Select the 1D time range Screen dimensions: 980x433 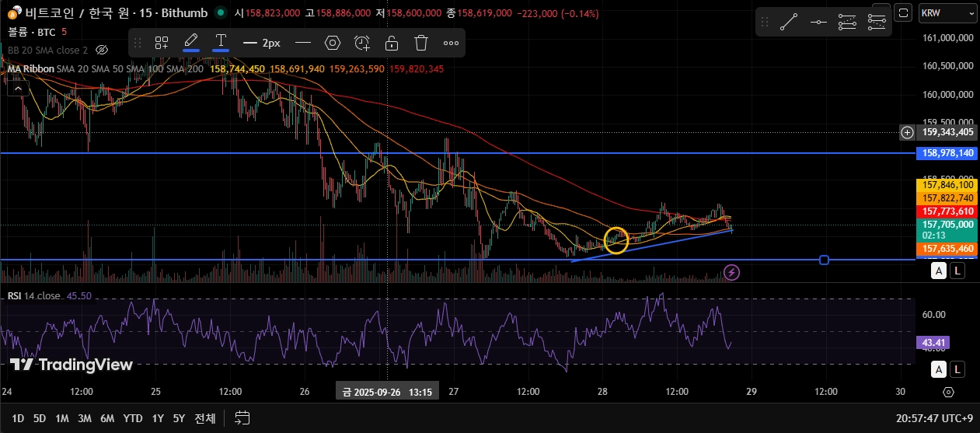pos(18,418)
